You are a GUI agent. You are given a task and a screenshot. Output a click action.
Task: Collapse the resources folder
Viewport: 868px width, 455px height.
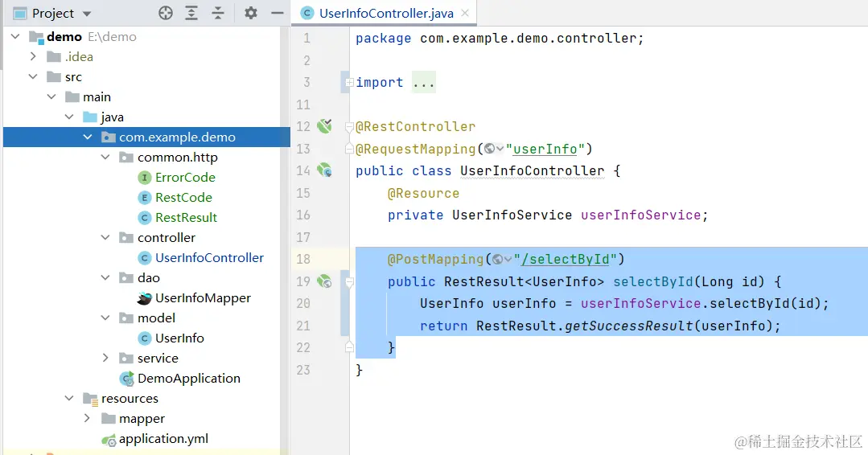(69, 398)
